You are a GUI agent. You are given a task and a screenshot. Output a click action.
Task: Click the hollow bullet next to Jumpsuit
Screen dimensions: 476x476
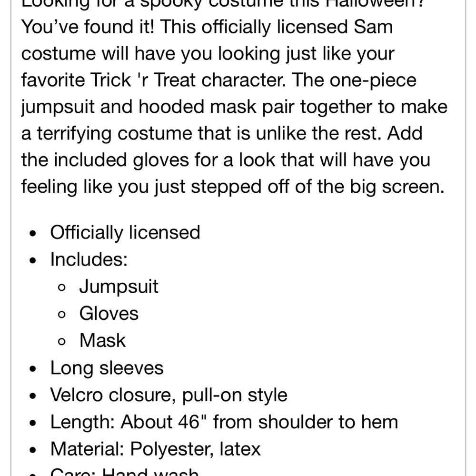[x=61, y=288]
